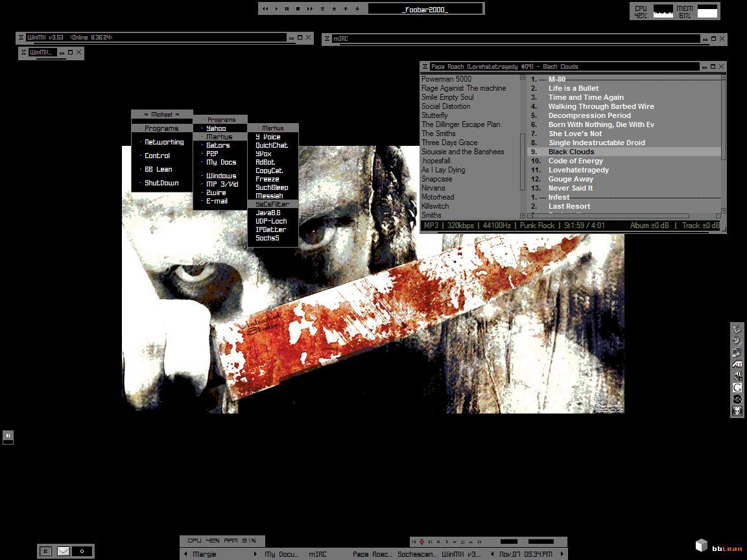
Task: Click the right arrow after Margie workspace
Action: pos(255,554)
